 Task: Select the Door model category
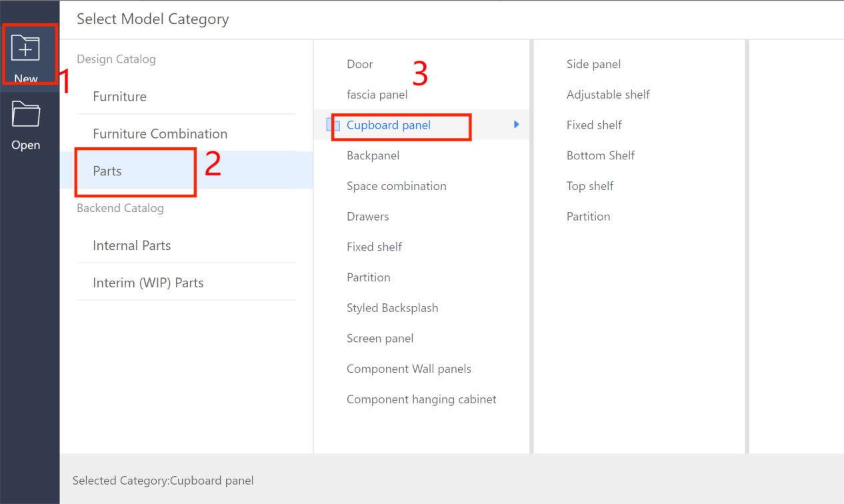point(360,65)
